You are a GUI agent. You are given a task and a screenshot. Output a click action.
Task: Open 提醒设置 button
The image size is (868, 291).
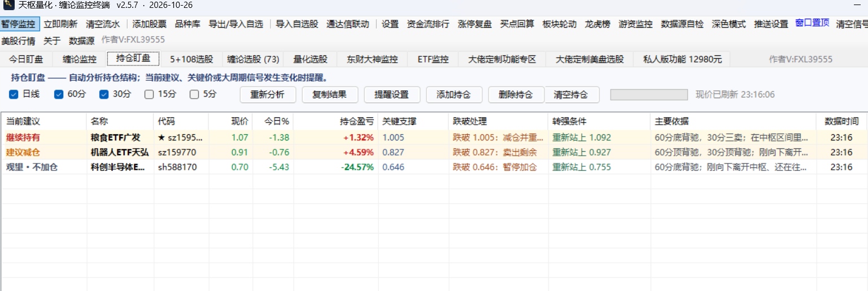pyautogui.click(x=392, y=95)
